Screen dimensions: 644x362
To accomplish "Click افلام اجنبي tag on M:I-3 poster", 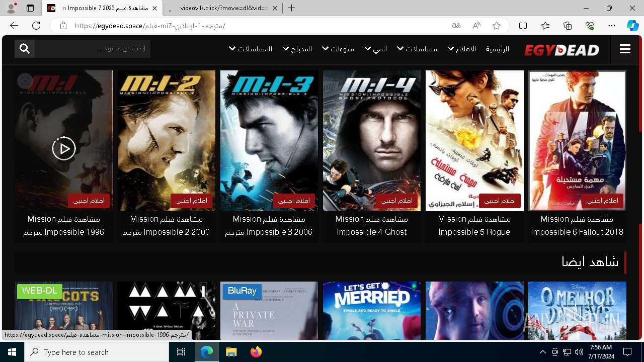I will coord(294,201).
